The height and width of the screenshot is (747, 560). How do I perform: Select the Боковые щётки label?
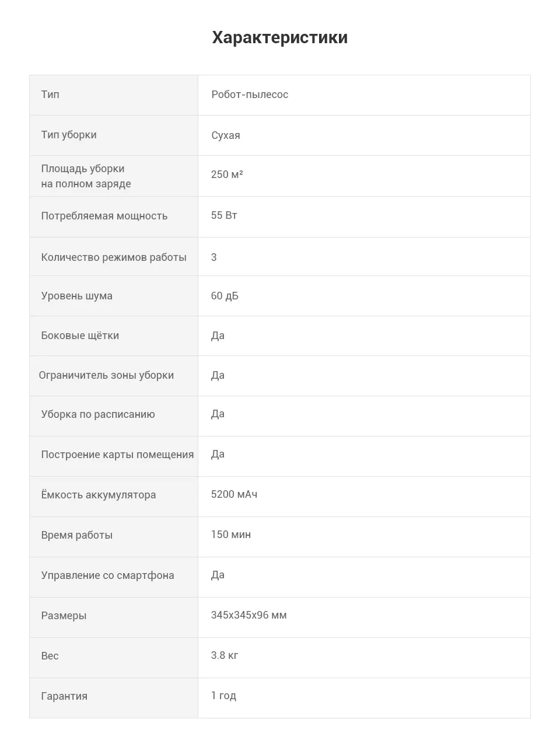pyautogui.click(x=80, y=336)
